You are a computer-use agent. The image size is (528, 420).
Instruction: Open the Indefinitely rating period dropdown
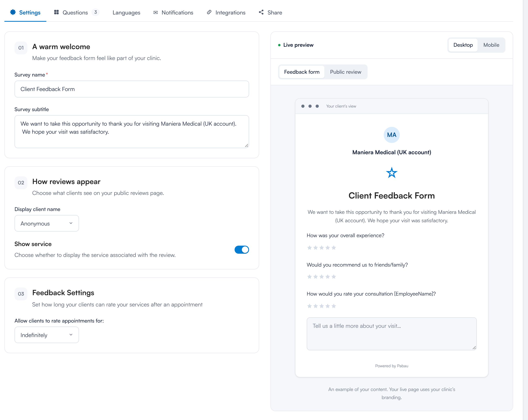click(x=47, y=335)
